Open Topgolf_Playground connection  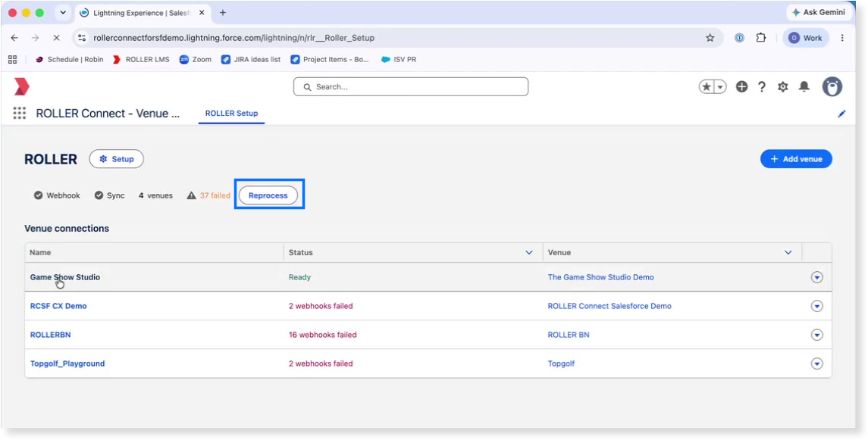[x=67, y=364]
